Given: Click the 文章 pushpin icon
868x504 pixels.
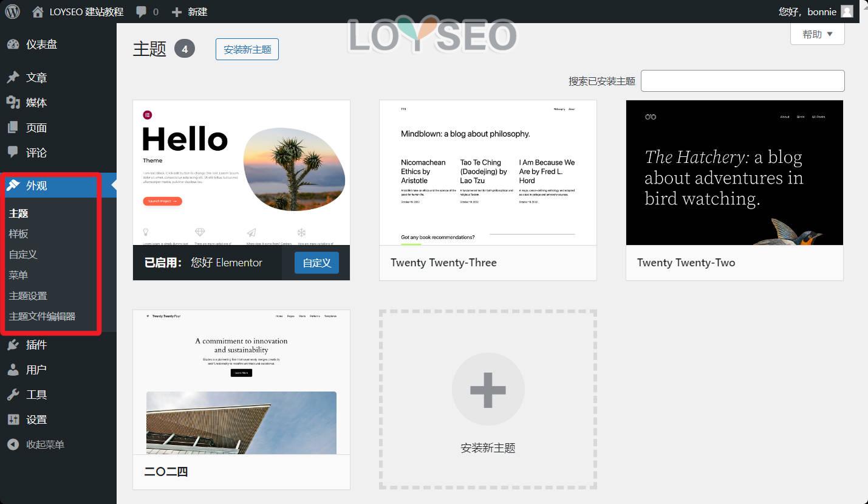Looking at the screenshot, I should (13, 78).
